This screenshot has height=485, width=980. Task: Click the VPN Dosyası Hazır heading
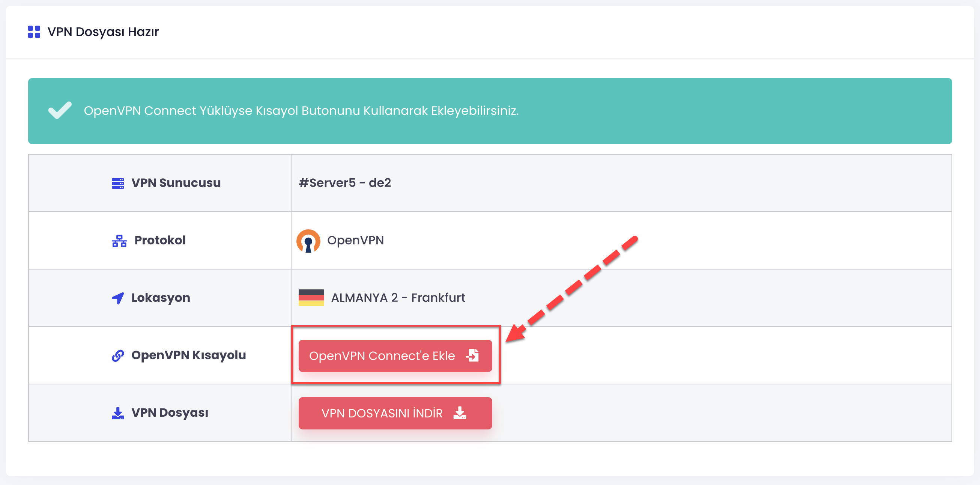(103, 32)
